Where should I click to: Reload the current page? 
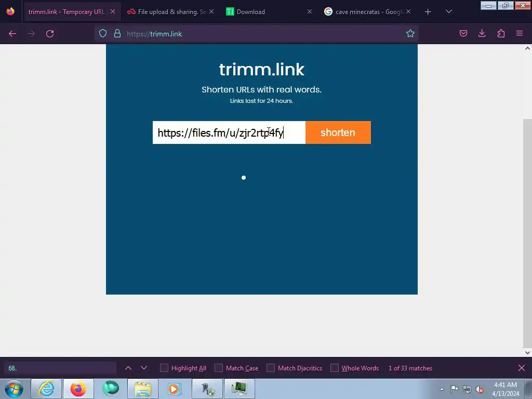[x=50, y=34]
